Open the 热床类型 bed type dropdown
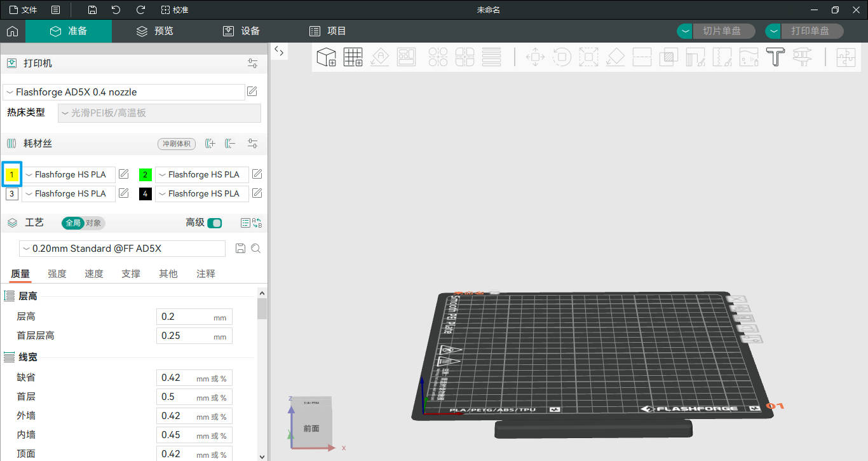This screenshot has width=868, height=461. pos(159,113)
